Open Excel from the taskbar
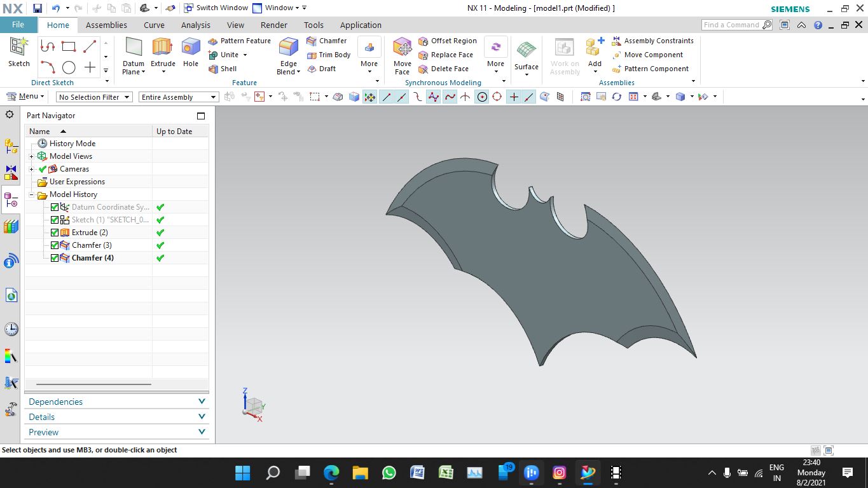This screenshot has width=868, height=488. pos(446,473)
